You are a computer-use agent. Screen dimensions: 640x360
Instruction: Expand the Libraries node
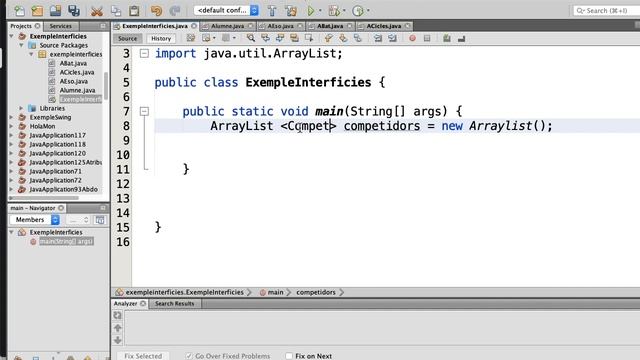point(22,108)
